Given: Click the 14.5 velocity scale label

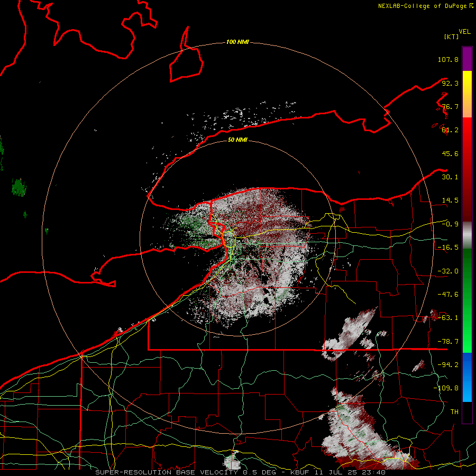Looking at the screenshot, I should click(450, 200).
